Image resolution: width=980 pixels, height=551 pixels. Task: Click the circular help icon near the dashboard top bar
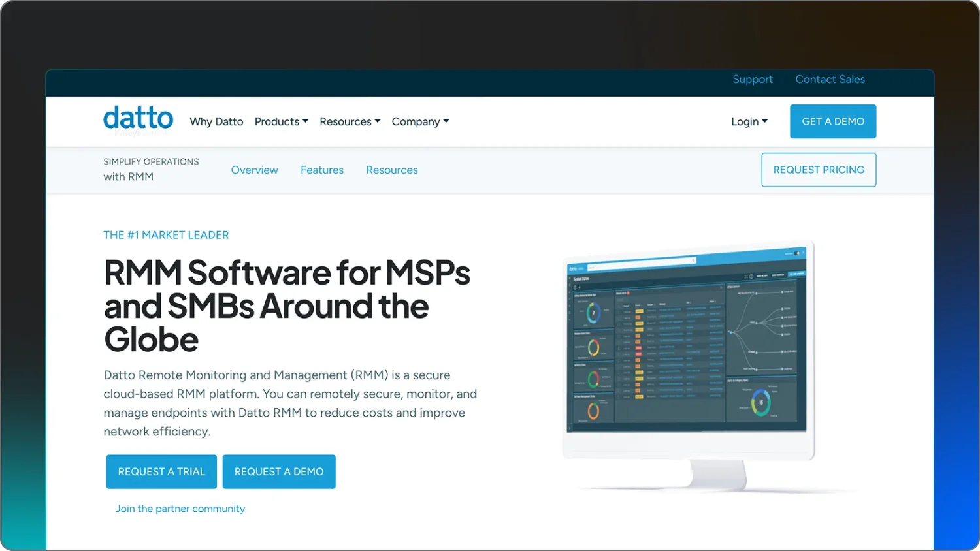(x=751, y=276)
